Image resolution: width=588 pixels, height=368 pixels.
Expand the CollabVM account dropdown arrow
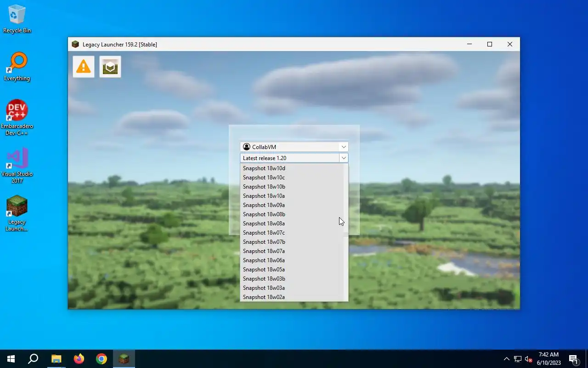[x=343, y=147]
